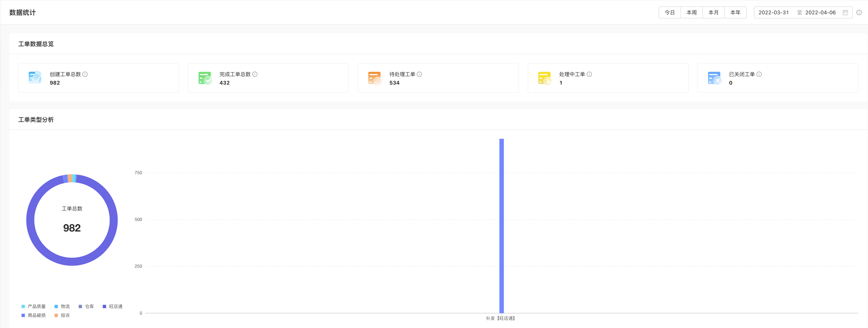Click the 982 value under 创建工单总数
The width and height of the screenshot is (868, 328).
(55, 83)
